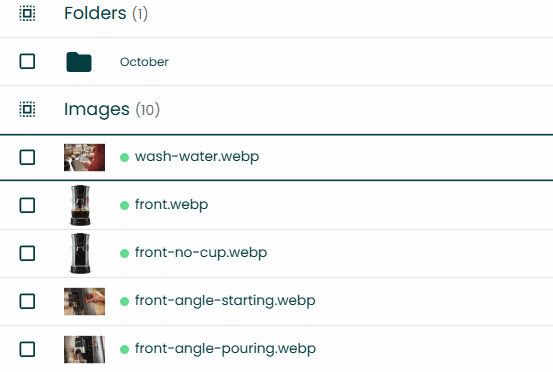Toggle the checkbox for front-angle-pouring.webp
Viewport: 553px width, 372px height.
click(x=27, y=349)
